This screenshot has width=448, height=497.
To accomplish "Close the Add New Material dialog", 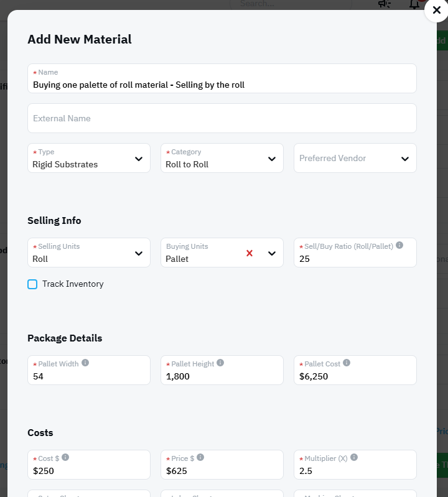I will point(436,11).
